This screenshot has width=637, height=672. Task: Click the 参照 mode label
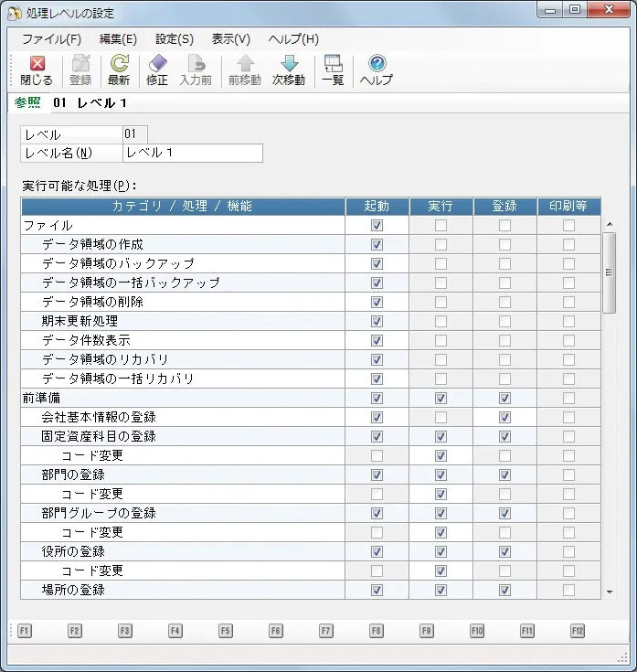tap(27, 102)
